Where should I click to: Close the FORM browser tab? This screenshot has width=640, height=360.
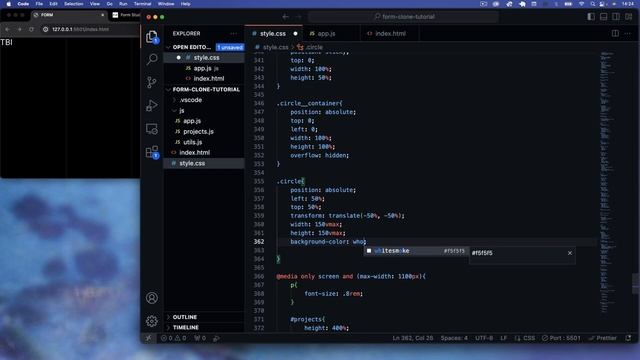(x=102, y=15)
